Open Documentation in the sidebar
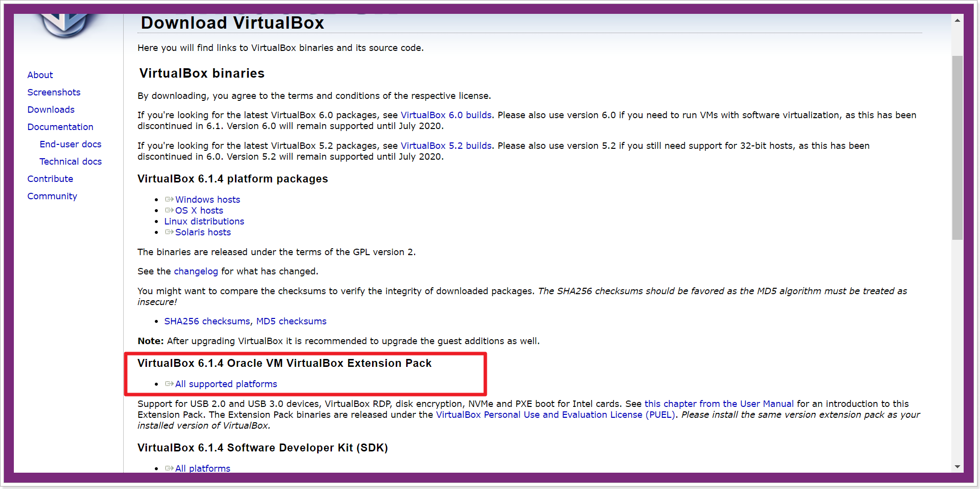This screenshot has width=980, height=489. [60, 127]
